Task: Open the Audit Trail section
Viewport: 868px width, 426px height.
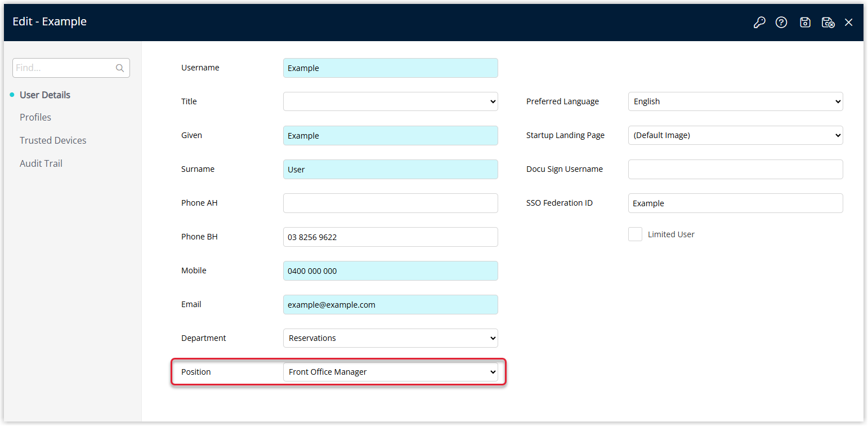Action: point(41,163)
